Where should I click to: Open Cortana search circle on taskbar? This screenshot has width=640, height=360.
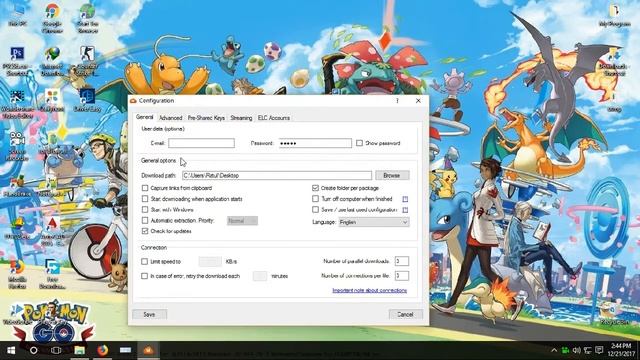pos(33,350)
